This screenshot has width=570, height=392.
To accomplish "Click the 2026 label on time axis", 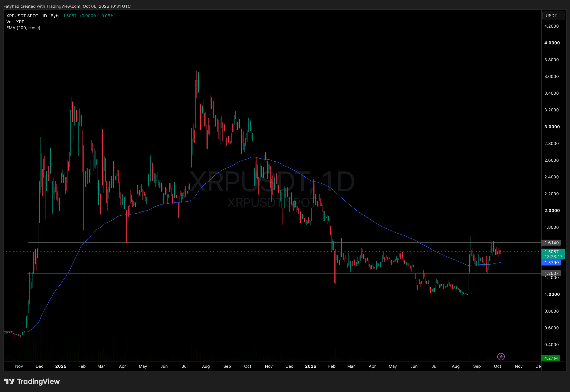I will [x=311, y=366].
